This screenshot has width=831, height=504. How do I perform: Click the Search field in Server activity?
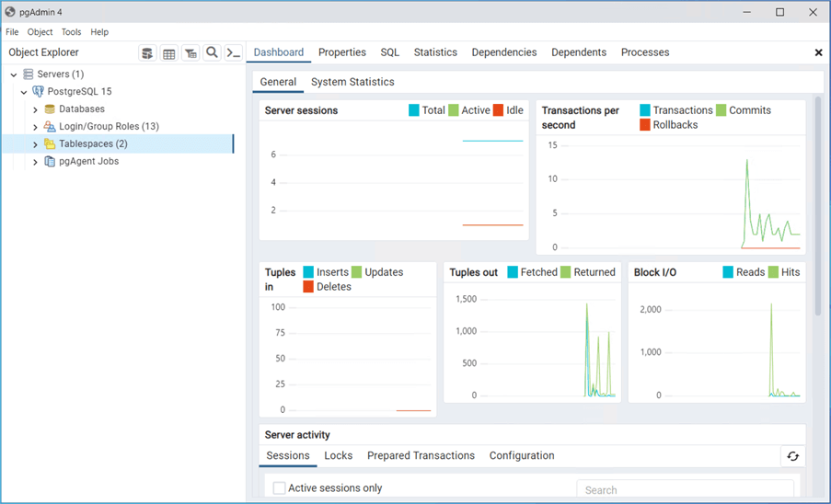pyautogui.click(x=685, y=490)
